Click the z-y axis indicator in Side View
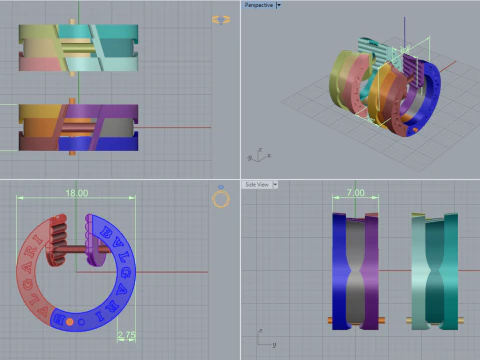This screenshot has height=360, width=480. (267, 338)
